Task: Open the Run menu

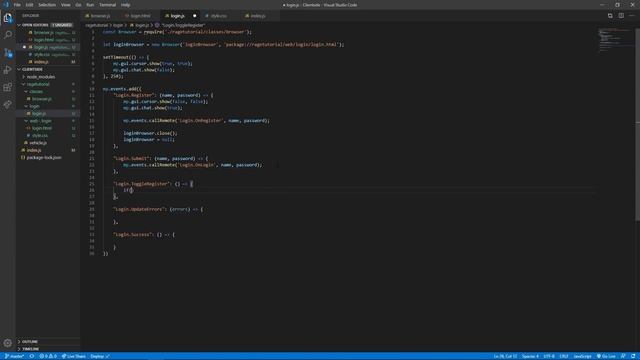Action: pos(90,5)
